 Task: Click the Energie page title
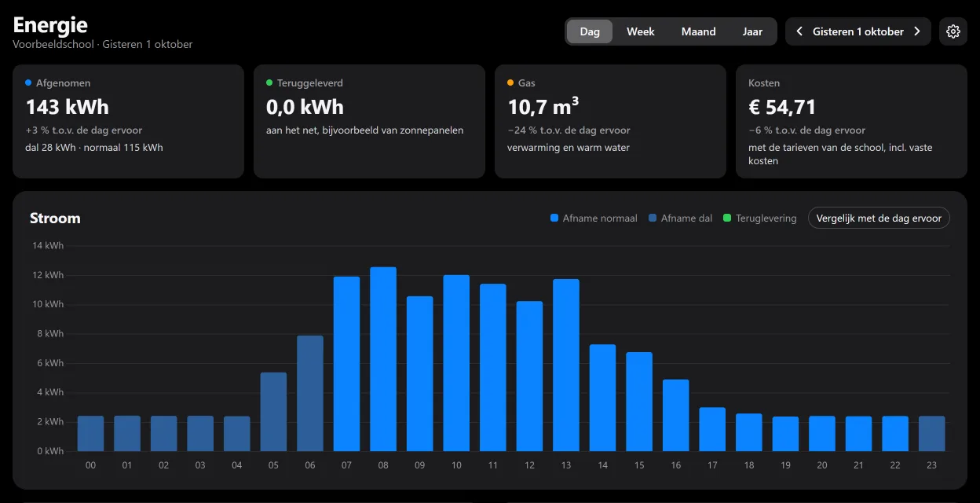point(50,25)
